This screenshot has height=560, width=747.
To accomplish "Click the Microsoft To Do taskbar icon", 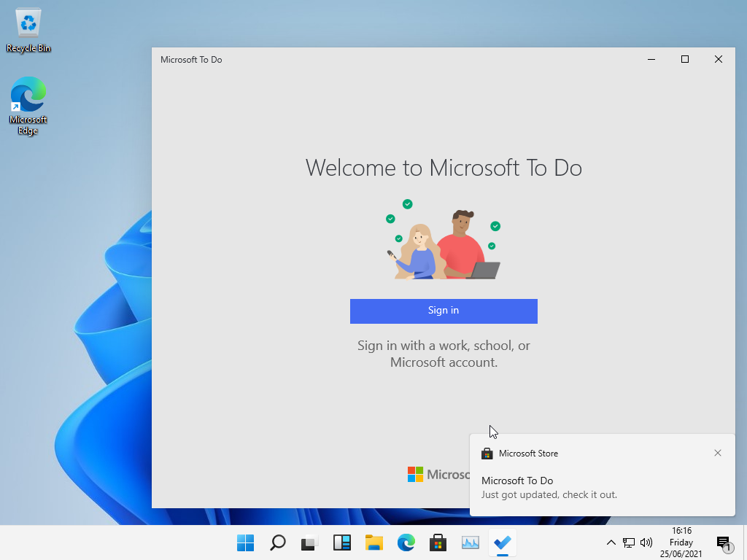I will tap(502, 542).
